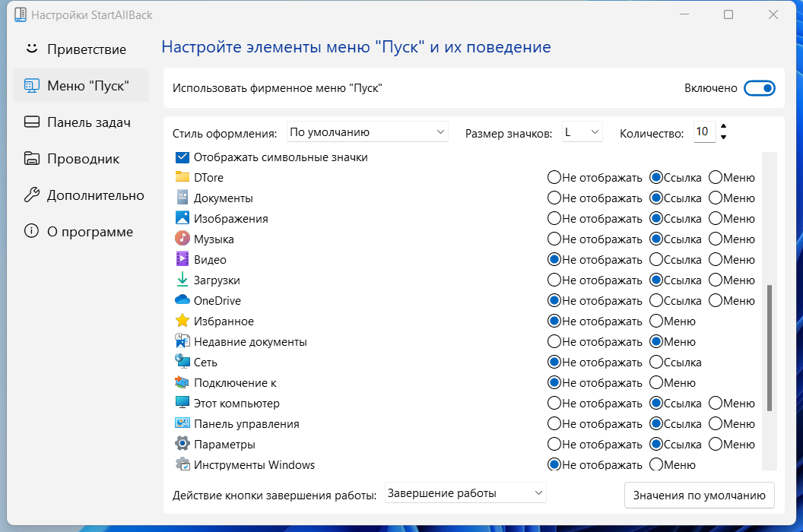Open the Стиль оформления dropdown

pos(367,132)
